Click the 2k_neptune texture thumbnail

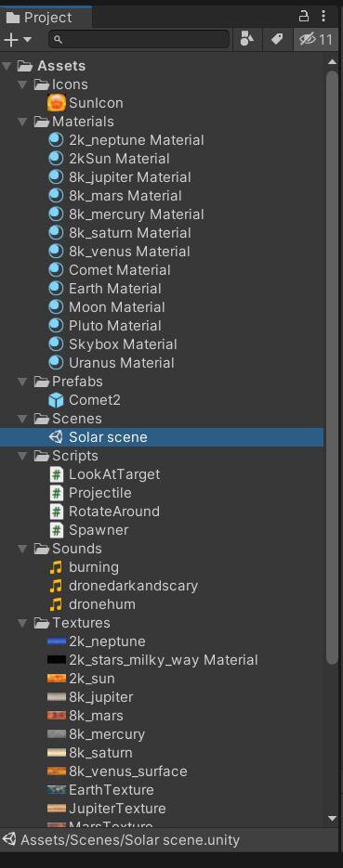coord(57,641)
